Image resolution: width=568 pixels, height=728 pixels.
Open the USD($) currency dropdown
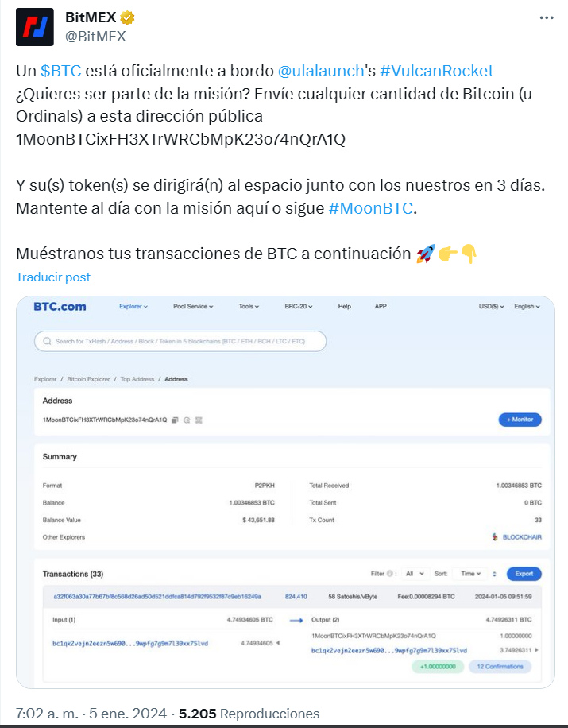pos(492,307)
